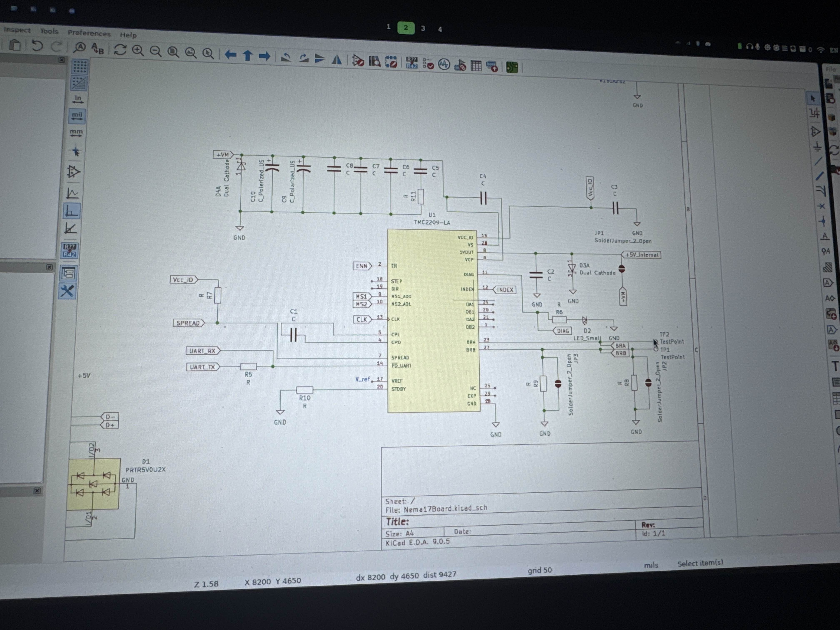
Task: Click the find and replace icon
Action: click(x=97, y=49)
